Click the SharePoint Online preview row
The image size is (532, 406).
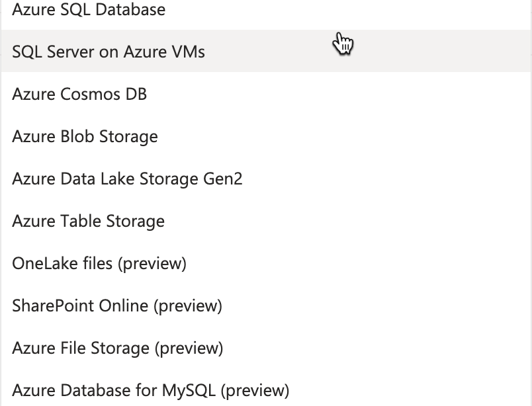pos(266,305)
